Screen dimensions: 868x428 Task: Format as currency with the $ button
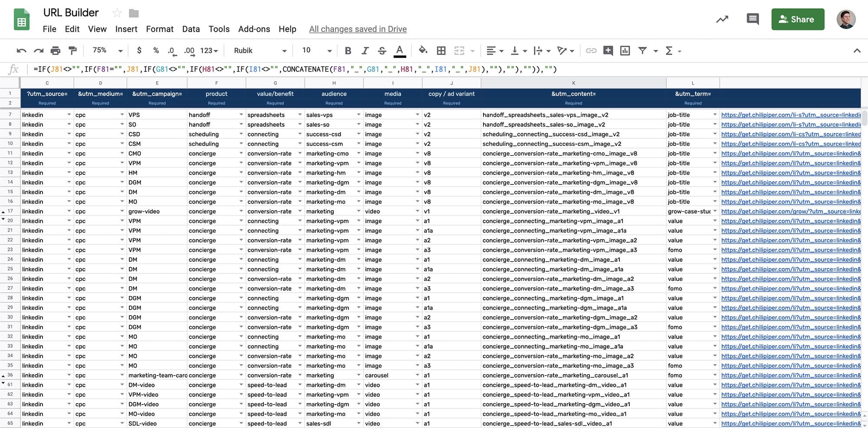(139, 50)
